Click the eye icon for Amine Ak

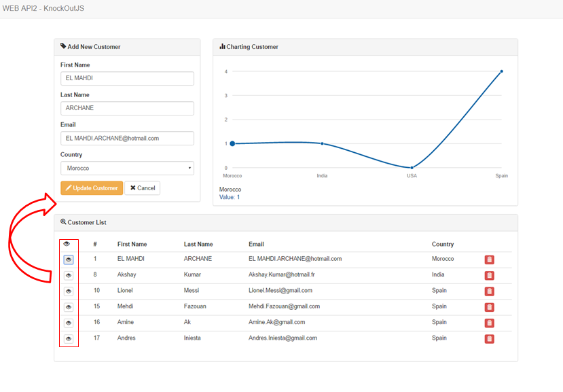pos(69,323)
